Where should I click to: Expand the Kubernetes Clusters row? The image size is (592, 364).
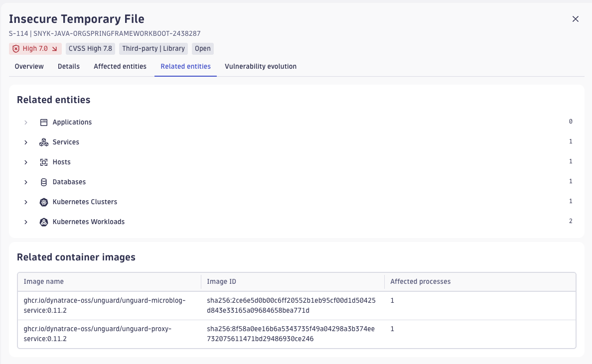(26, 202)
